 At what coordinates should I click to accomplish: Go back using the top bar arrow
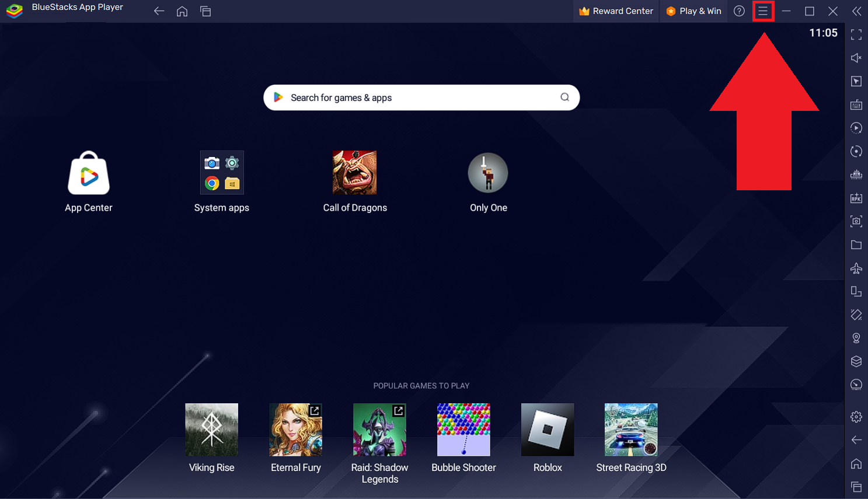click(159, 11)
